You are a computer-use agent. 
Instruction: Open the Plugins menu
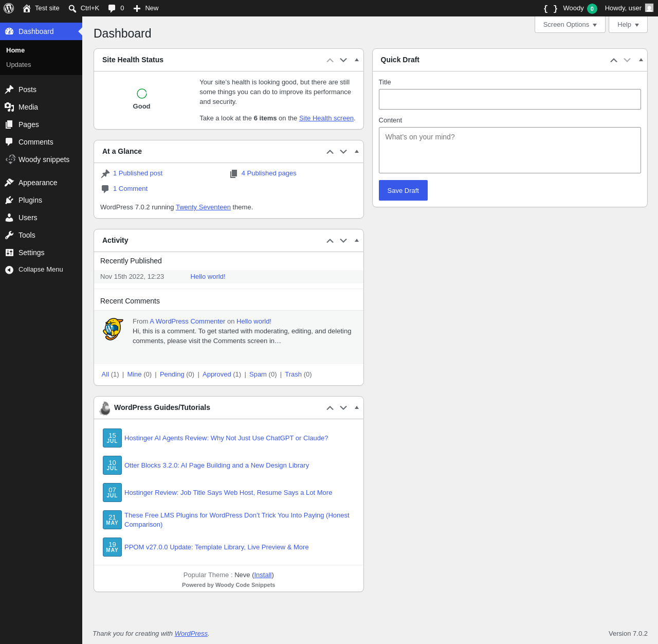pos(41,200)
